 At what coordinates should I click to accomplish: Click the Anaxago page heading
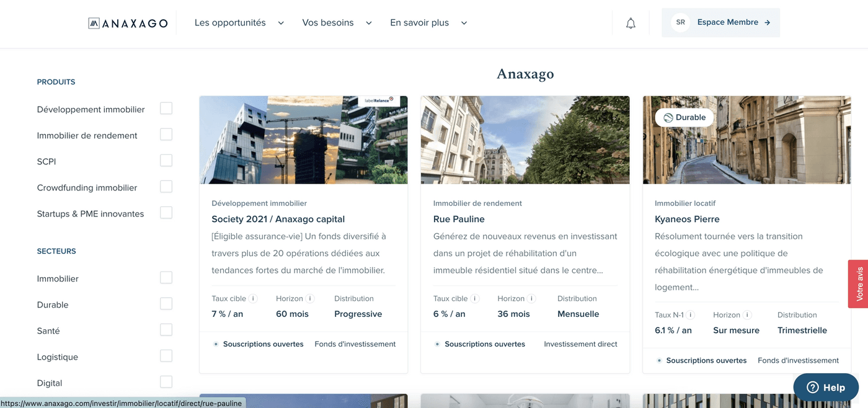525,74
